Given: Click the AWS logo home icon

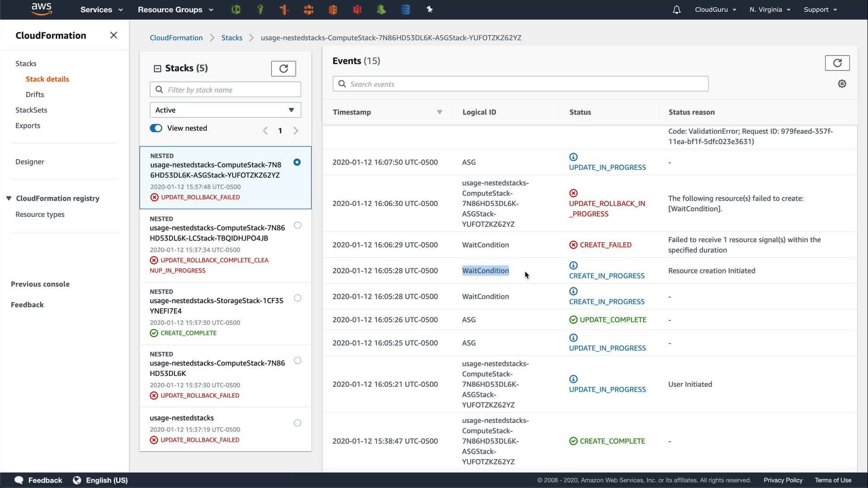Looking at the screenshot, I should point(42,9).
